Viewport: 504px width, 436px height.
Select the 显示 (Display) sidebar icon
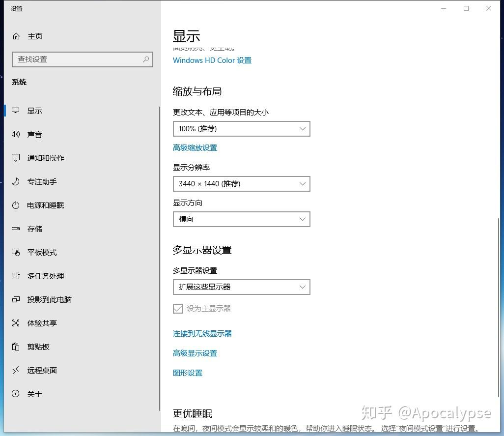point(15,111)
